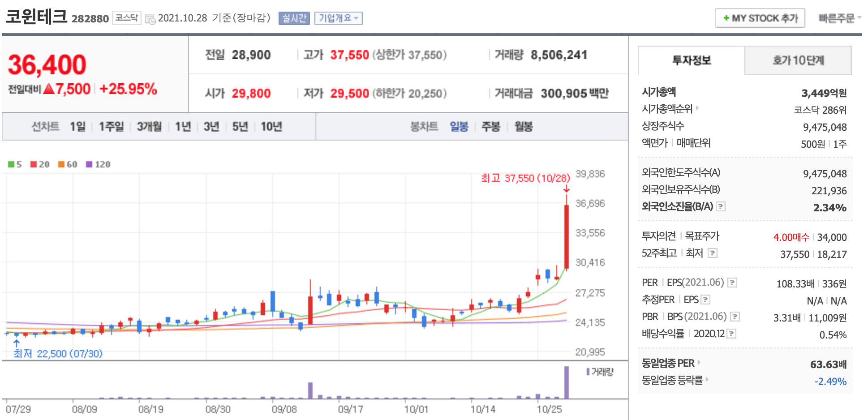Image resolution: width=868 pixels, height=420 pixels.
Task: Click the 10/25 date label on axis
Action: click(549, 409)
